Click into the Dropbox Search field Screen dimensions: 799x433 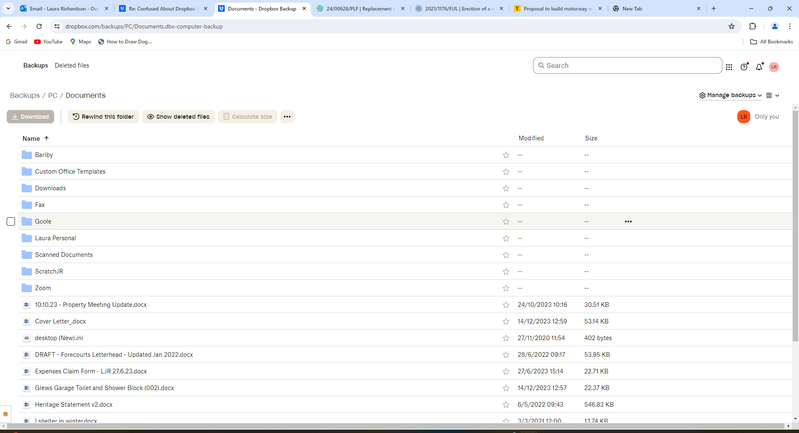(x=628, y=66)
